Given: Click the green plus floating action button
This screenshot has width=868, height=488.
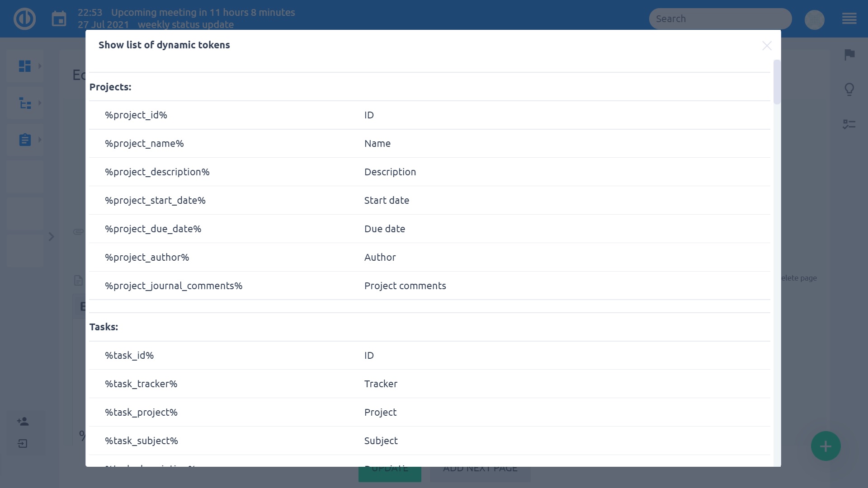Looking at the screenshot, I should coord(826,446).
